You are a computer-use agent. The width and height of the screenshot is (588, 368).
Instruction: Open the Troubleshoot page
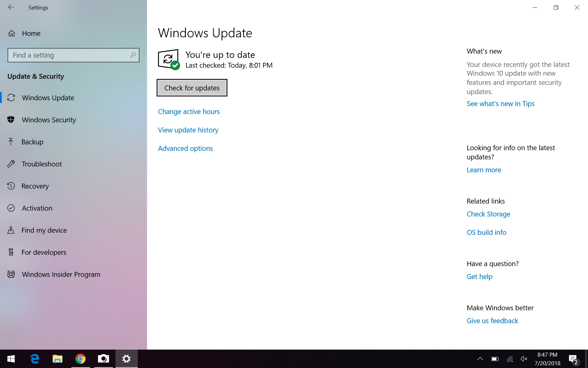(73, 164)
